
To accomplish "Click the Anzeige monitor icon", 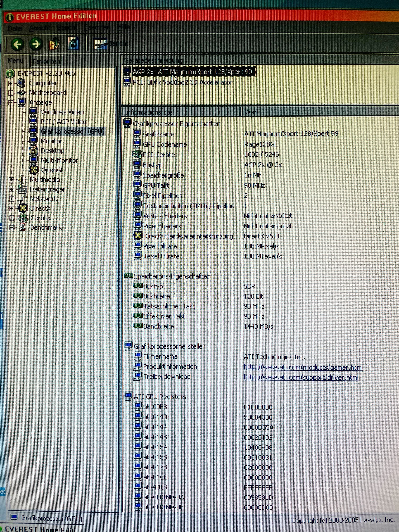I will 22,102.
